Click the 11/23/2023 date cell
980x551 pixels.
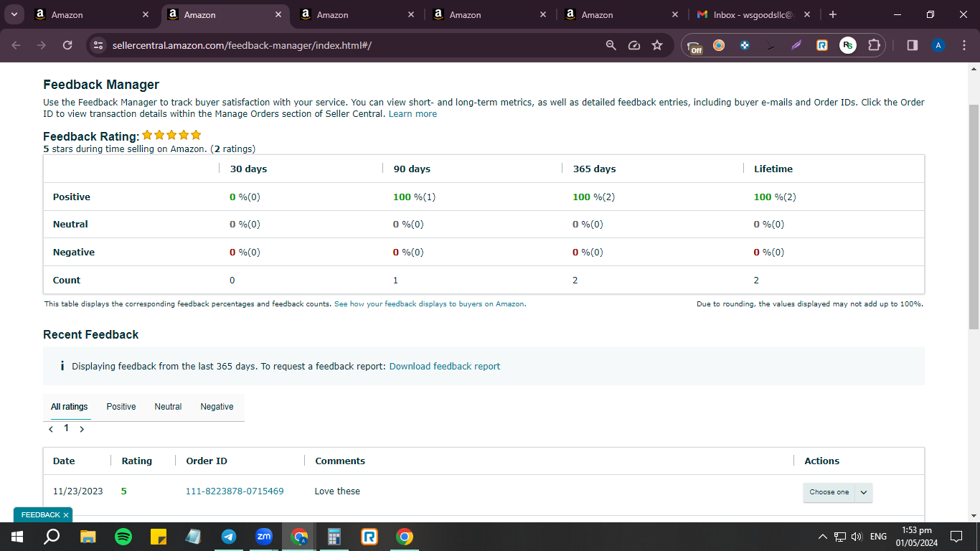point(77,491)
